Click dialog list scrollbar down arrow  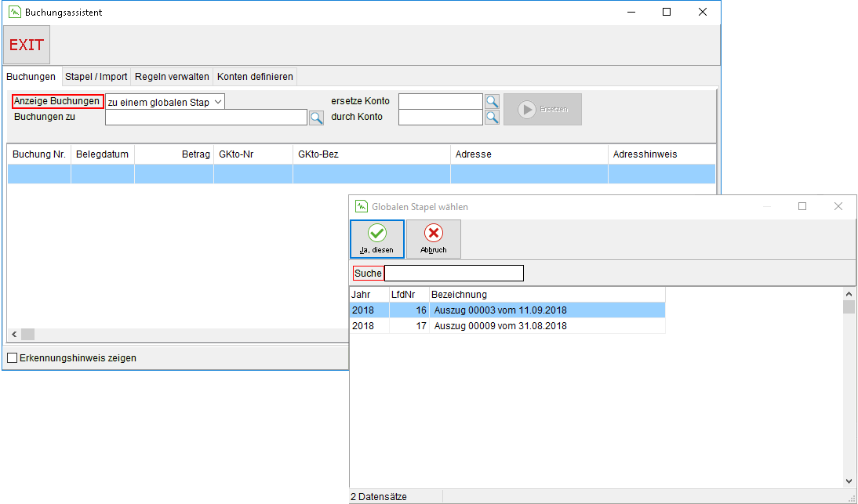[849, 481]
